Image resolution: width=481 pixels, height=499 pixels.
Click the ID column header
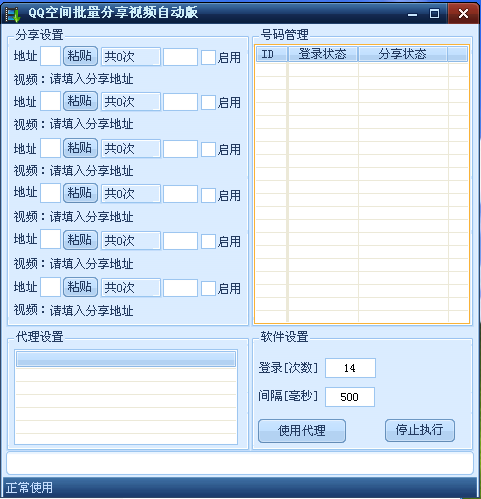tap(272, 54)
